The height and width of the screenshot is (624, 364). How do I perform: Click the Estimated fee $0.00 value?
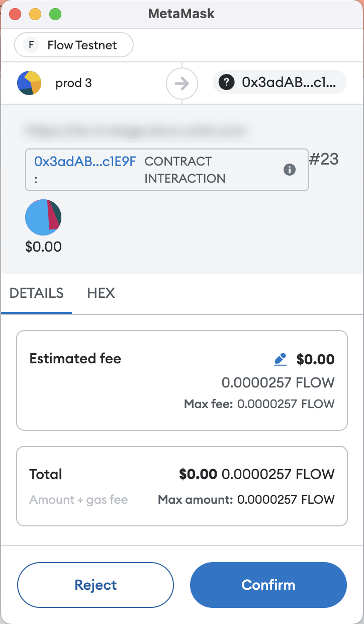[315, 359]
